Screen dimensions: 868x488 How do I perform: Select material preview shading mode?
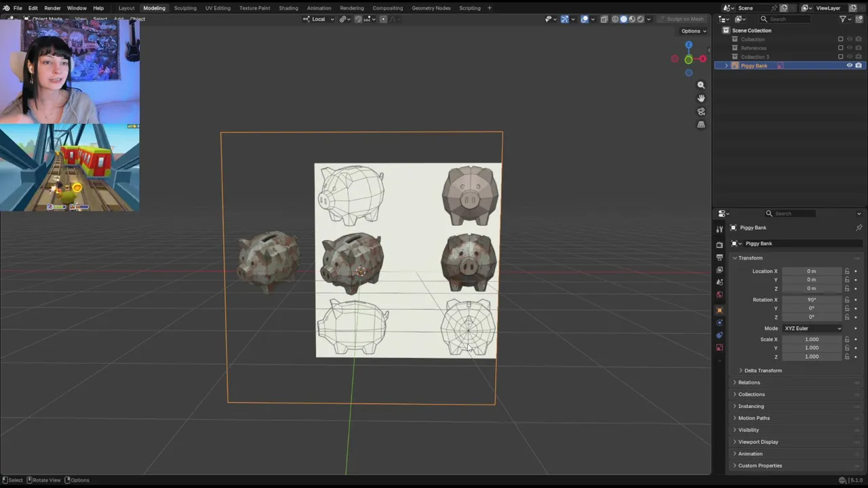[x=632, y=19]
